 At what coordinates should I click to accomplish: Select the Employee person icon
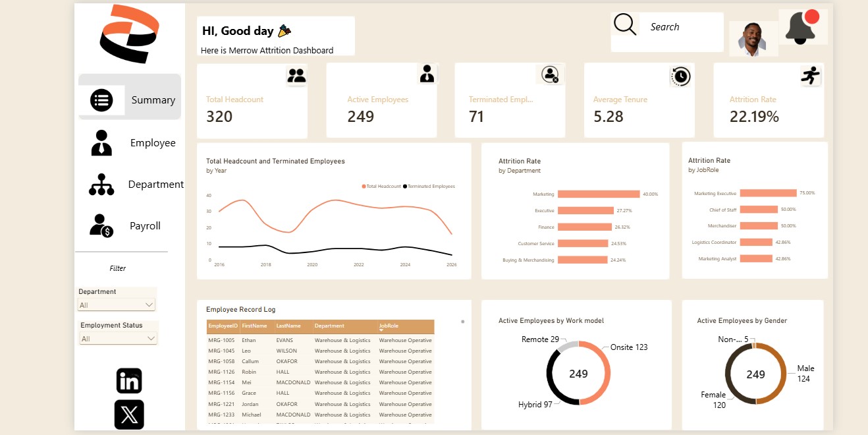tap(101, 142)
